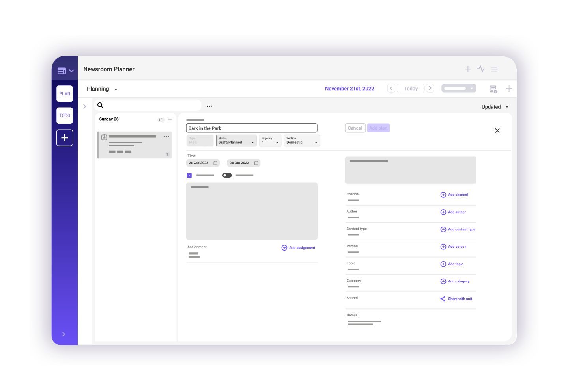Open the more options on the Sunday 26 card
568x392 pixels.
tap(166, 136)
